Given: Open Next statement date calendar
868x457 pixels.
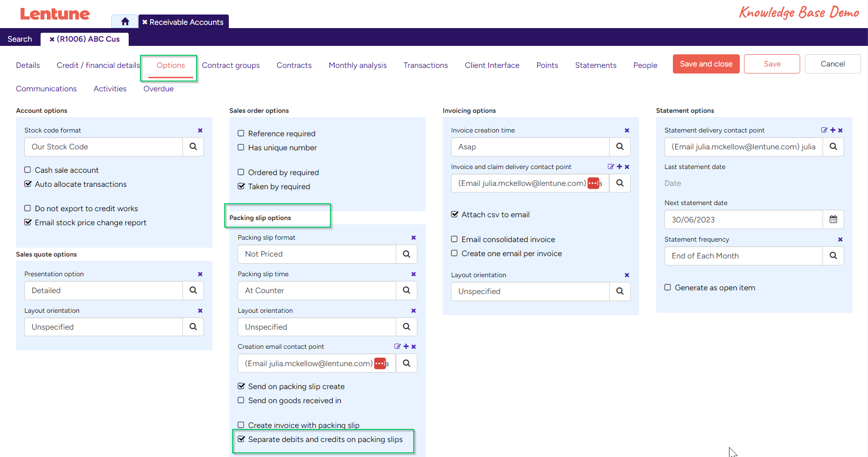Looking at the screenshot, I should 833,219.
